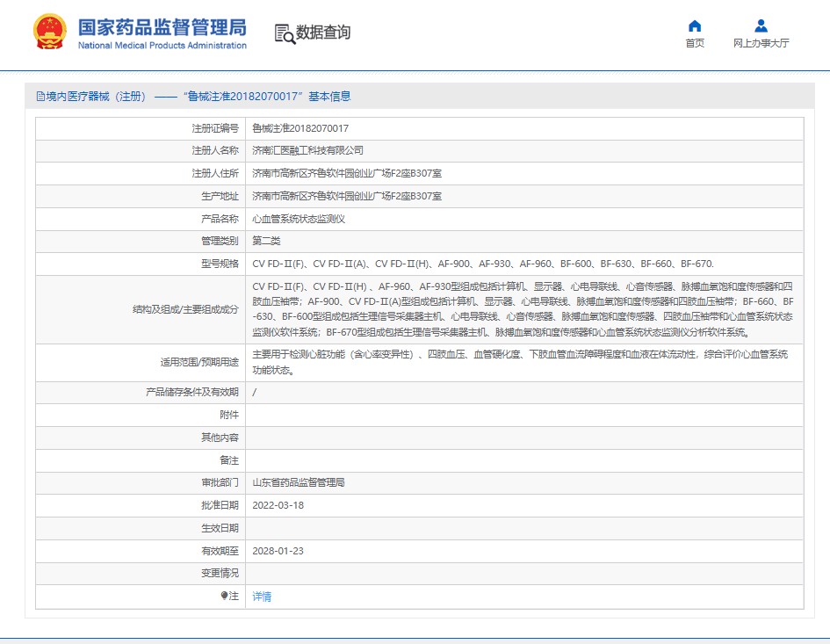This screenshot has height=644, width=830.
Task: Open the 详情 link
Action: (262, 597)
